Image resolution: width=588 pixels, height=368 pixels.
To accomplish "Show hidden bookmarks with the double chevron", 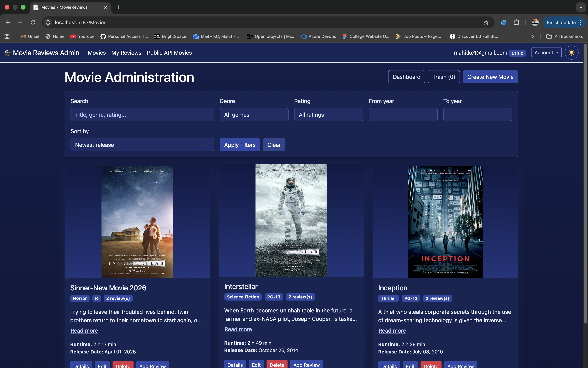I will tap(532, 36).
